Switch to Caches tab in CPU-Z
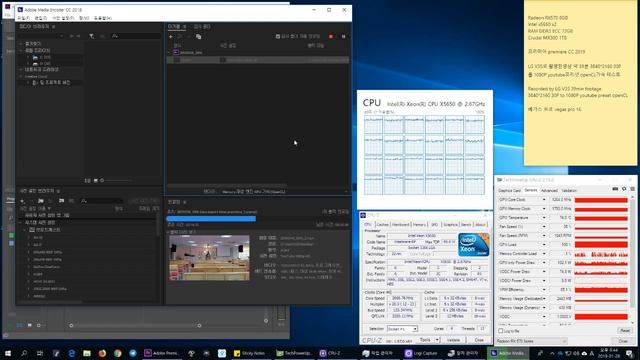This screenshot has height=360, width=640. (x=382, y=224)
